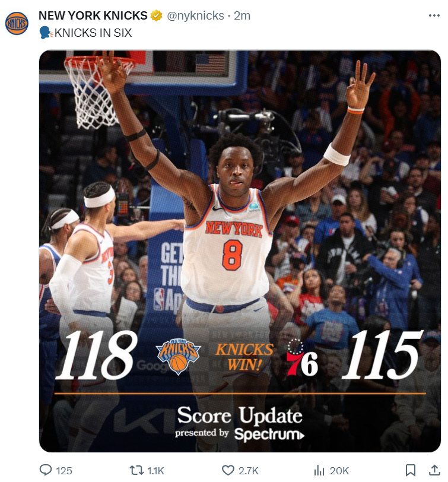Open the player celebration photo
This screenshot has height=482, width=448.
(240, 251)
